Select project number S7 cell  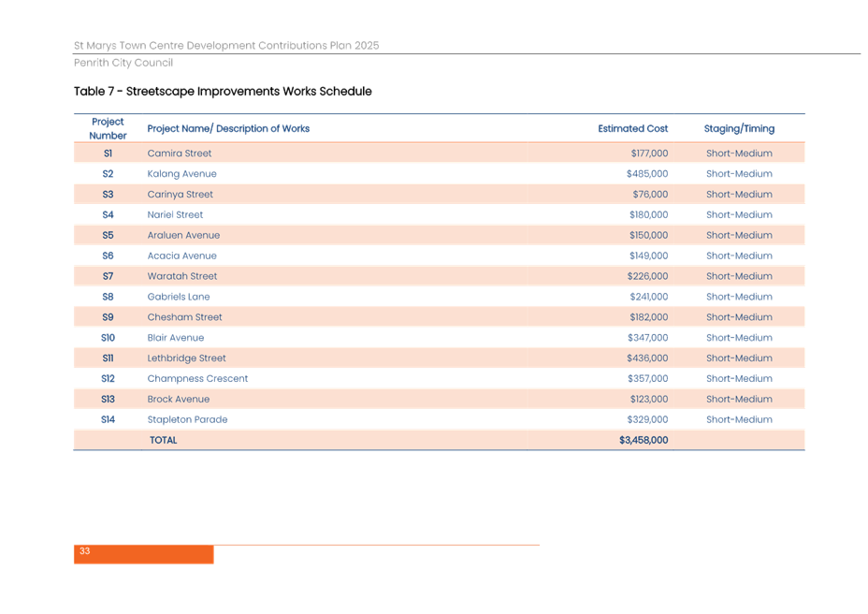[x=108, y=276]
